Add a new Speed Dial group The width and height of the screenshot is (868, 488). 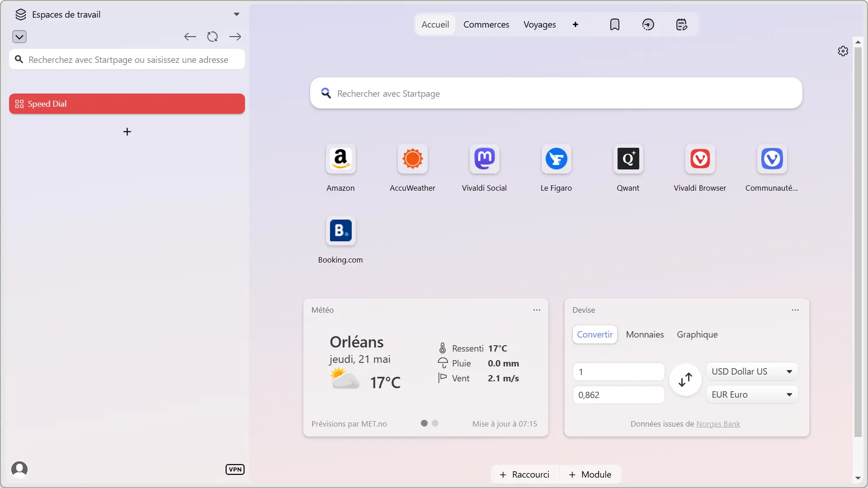(x=576, y=24)
